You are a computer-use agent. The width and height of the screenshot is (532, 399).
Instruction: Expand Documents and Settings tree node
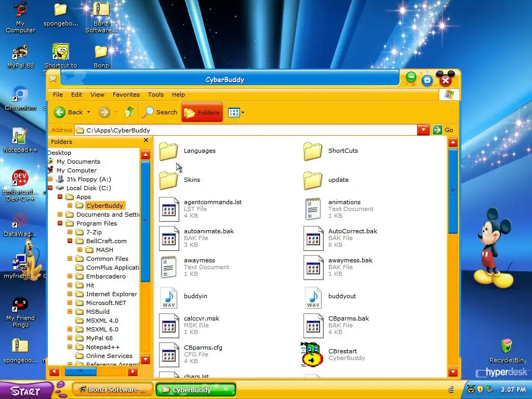(x=60, y=214)
